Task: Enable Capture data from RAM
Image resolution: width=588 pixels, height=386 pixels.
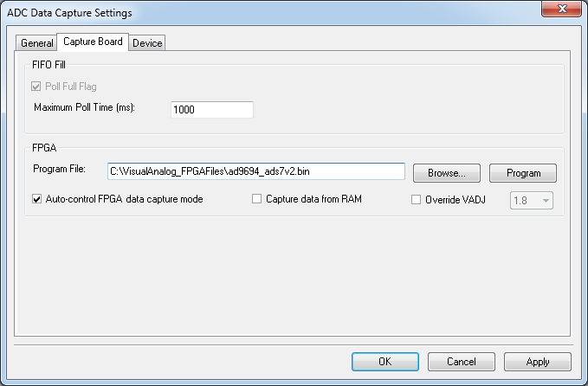Action: tap(256, 199)
